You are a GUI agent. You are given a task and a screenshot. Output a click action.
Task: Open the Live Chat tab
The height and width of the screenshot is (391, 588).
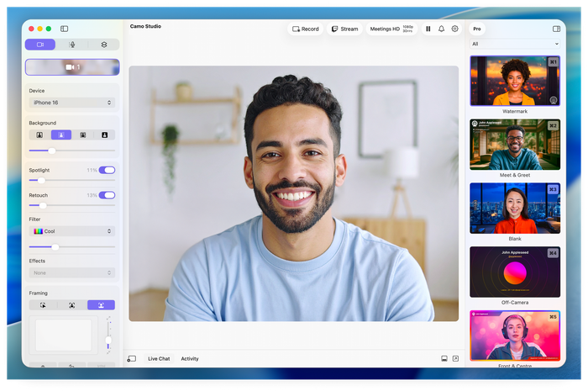159,359
